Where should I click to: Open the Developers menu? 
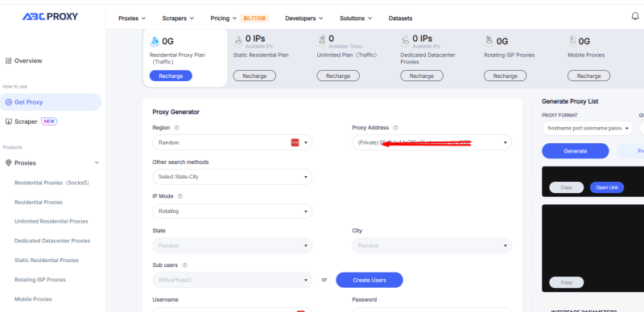304,18
